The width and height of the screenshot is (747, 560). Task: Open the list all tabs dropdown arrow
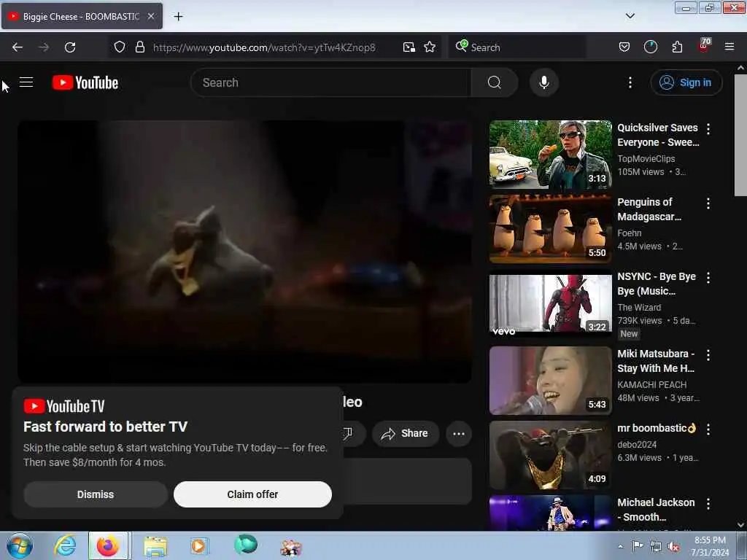(630, 16)
